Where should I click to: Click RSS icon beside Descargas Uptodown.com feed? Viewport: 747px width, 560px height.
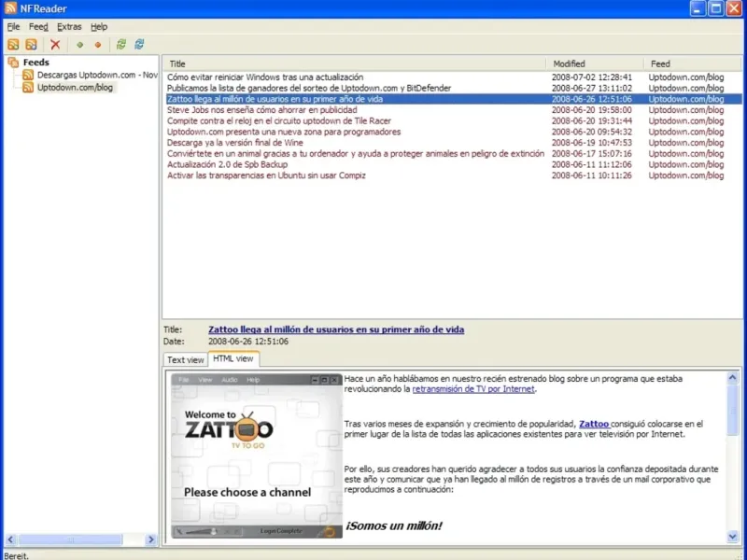click(x=28, y=75)
